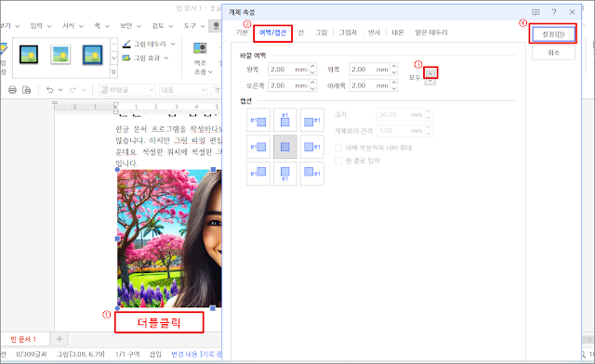Click the dialog help question mark icon
This screenshot has height=364, width=595.
coord(554,12)
